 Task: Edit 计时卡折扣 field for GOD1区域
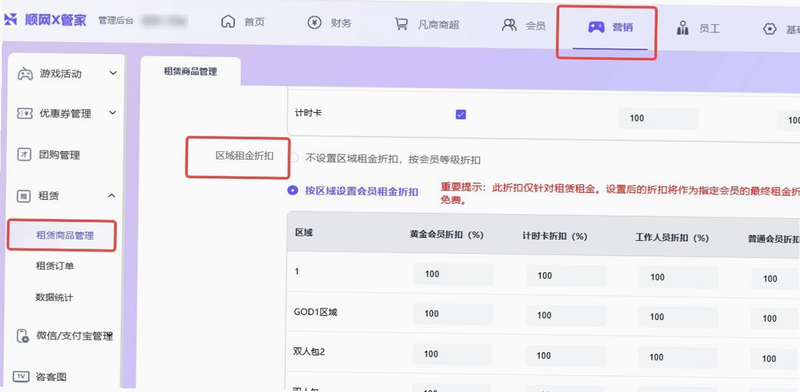click(565, 316)
